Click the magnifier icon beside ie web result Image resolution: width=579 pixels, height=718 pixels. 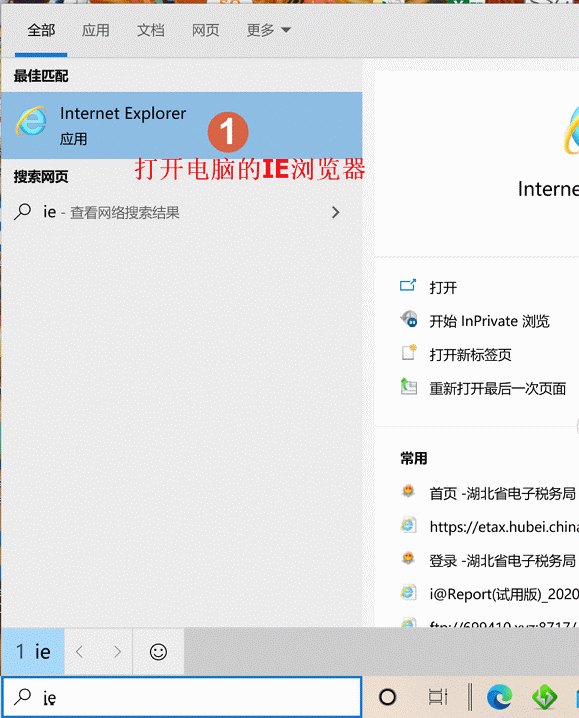22,212
